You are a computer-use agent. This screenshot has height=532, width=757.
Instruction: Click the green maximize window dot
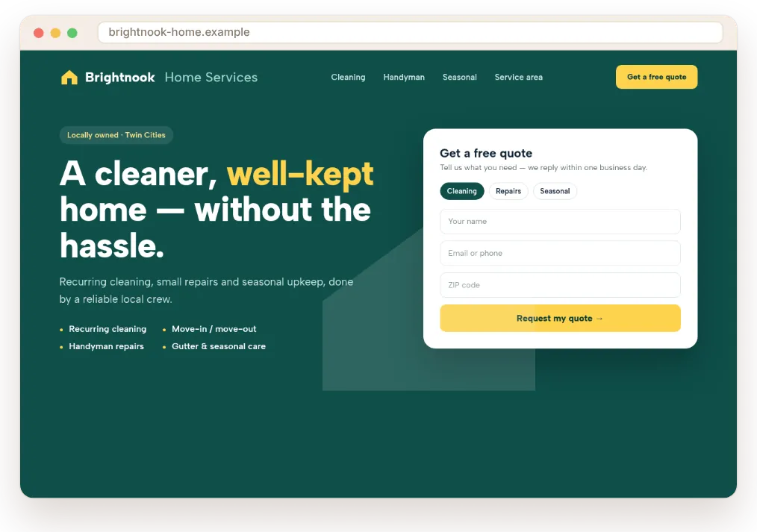72,33
